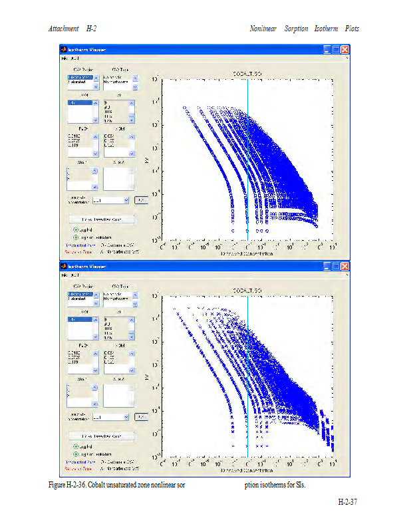Click the wide button above the radio buttons in the top window

click(x=102, y=219)
